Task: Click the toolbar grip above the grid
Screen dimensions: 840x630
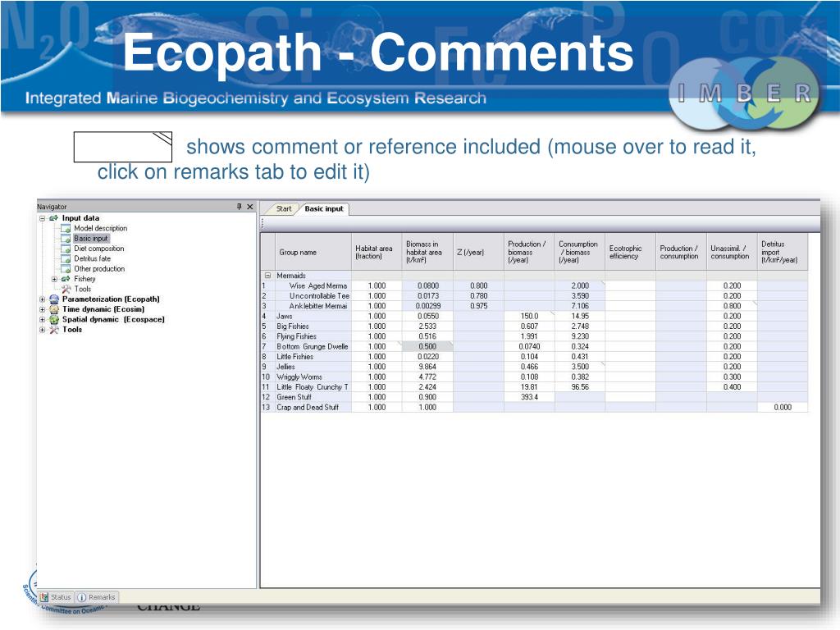Action: 262,224
